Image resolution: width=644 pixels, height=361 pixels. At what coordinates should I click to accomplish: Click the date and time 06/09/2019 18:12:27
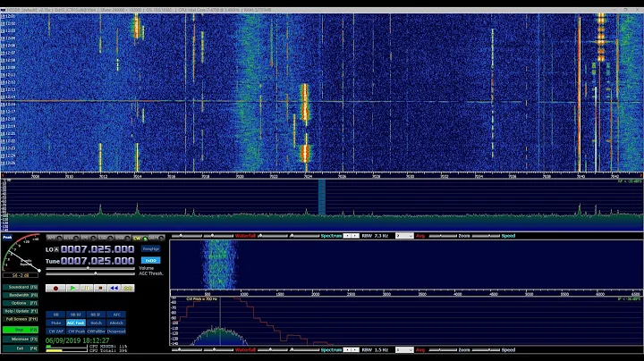tap(78, 340)
